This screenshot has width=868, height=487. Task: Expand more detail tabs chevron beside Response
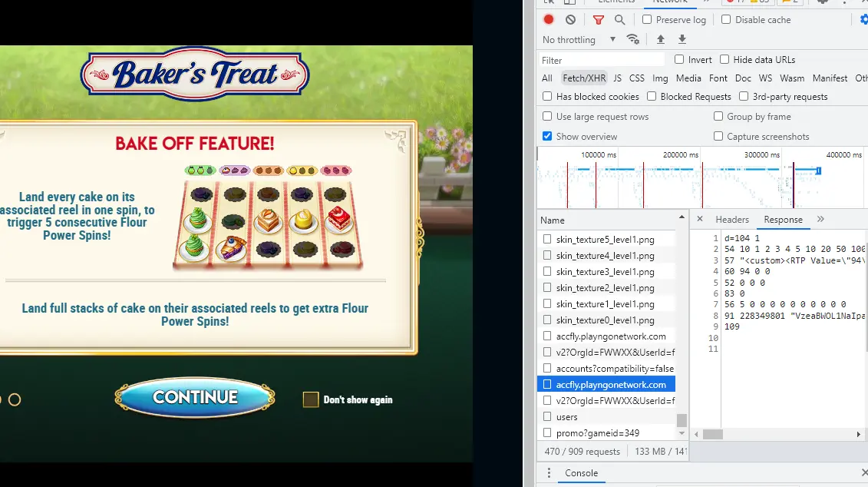pyautogui.click(x=820, y=219)
